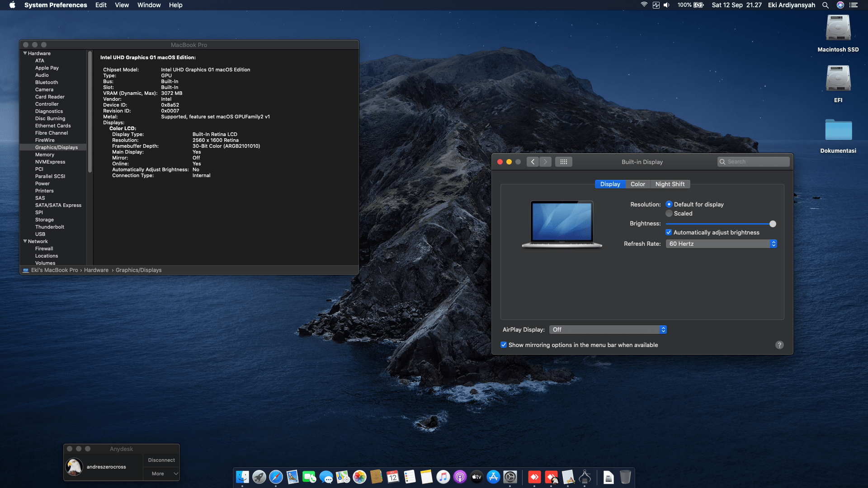868x488 pixels.
Task: Click the back navigation arrow in Built-in Display
Action: (x=533, y=161)
